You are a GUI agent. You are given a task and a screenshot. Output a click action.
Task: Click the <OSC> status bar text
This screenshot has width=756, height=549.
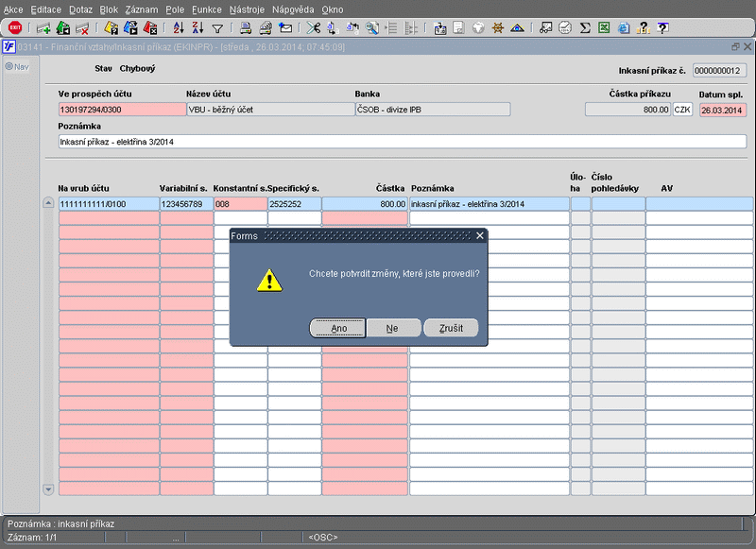[323, 537]
